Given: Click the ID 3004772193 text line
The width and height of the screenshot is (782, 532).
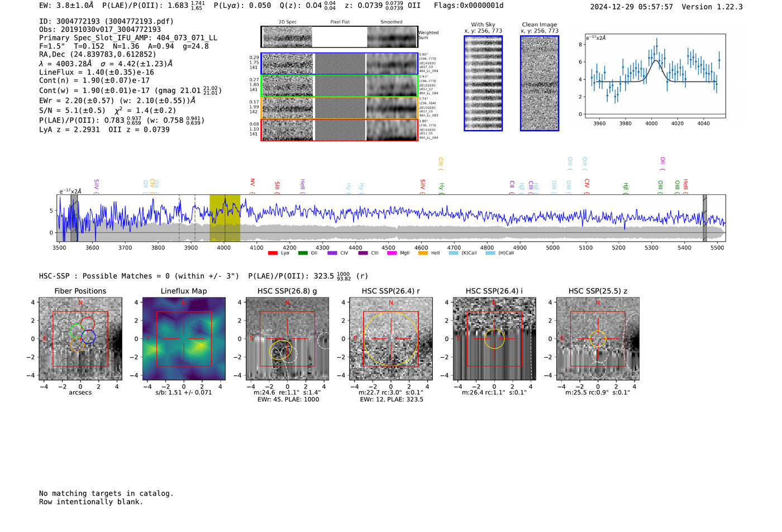Looking at the screenshot, I should coord(106,21).
